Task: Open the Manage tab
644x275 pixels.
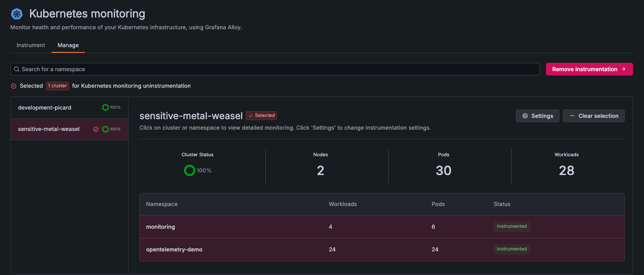Action: (68, 45)
